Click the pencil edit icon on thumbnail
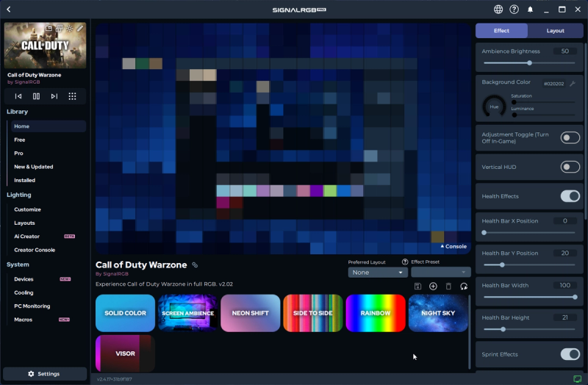The width and height of the screenshot is (588, 385). coord(80,28)
